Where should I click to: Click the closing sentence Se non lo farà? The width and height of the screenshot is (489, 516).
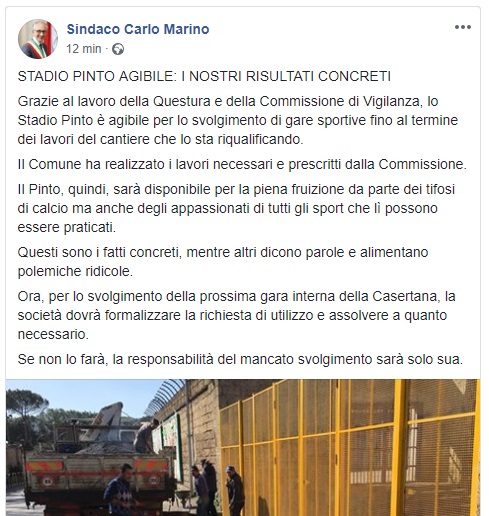tap(240, 359)
